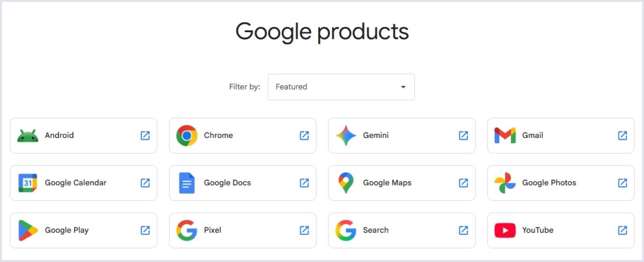Open the Pixel product link
This screenshot has height=262, width=644.
pos(213,230)
